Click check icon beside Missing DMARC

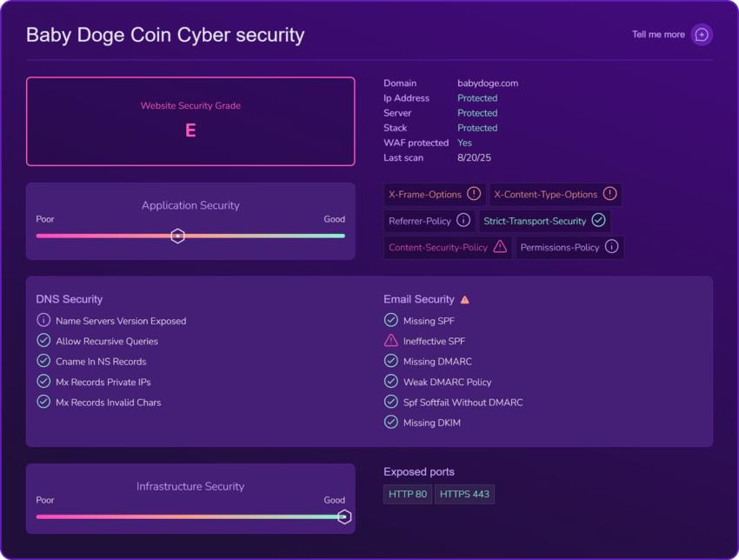390,361
